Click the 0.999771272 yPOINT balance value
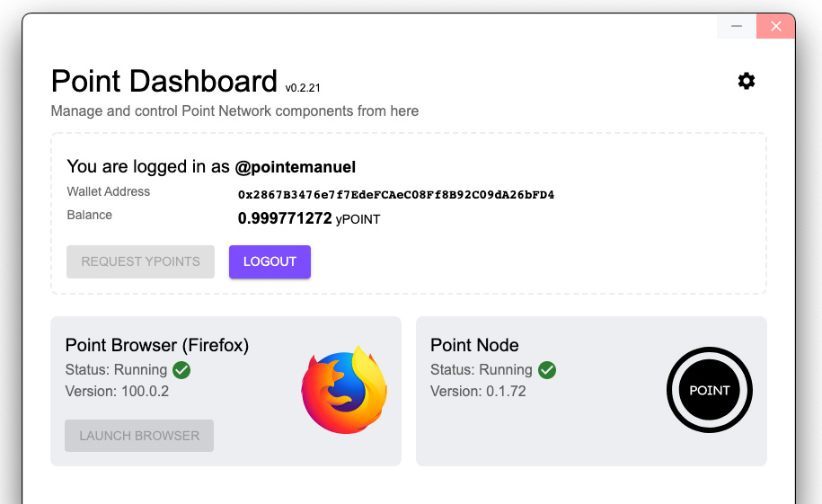Viewport: 822px width, 504px height. click(x=308, y=218)
